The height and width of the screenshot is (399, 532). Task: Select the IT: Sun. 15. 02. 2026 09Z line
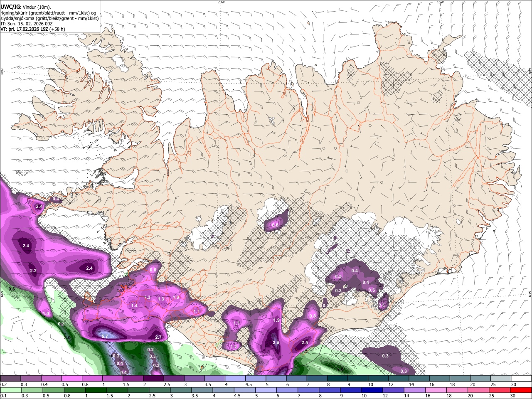[x=26, y=24]
